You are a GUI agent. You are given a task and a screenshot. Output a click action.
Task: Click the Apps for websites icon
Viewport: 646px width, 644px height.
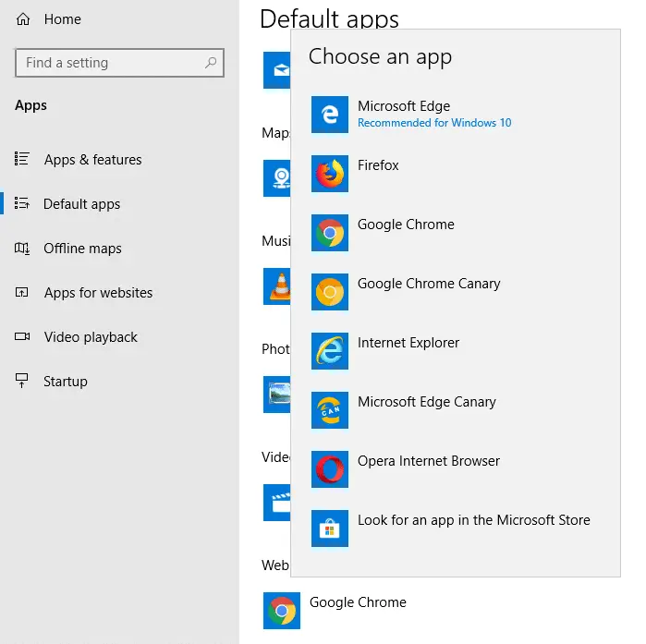pos(22,292)
